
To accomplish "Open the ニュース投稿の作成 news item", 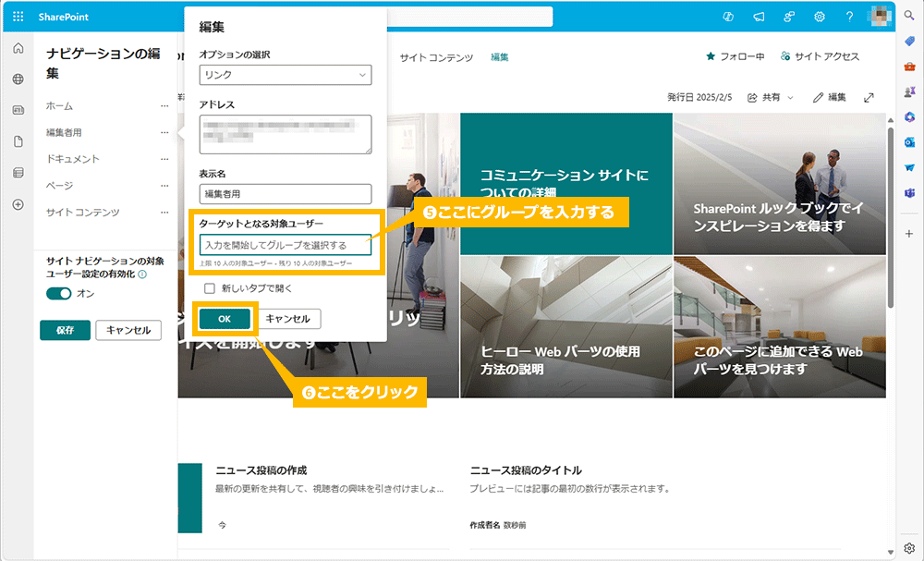I will coord(261,470).
